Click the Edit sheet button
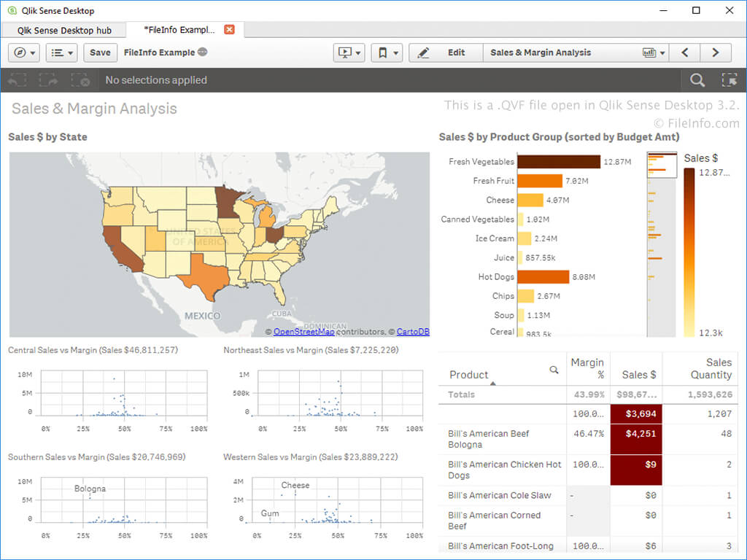This screenshot has width=747, height=560. click(446, 52)
